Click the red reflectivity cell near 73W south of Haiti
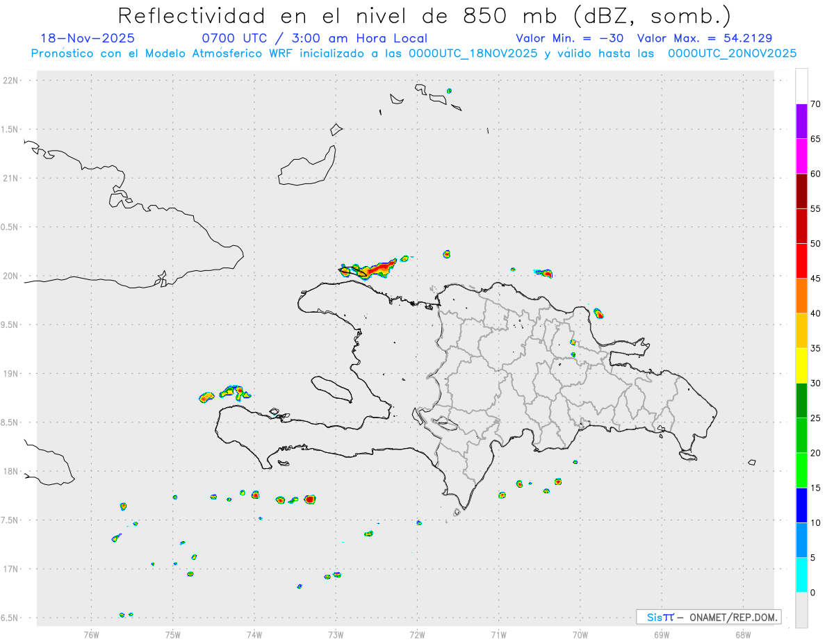834x644 pixels. [x=310, y=499]
